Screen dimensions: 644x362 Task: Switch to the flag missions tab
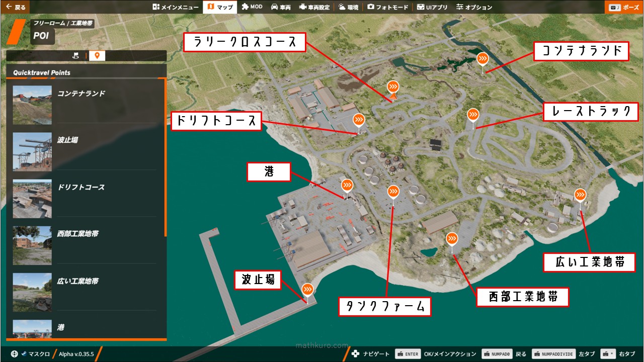pyautogui.click(x=76, y=56)
